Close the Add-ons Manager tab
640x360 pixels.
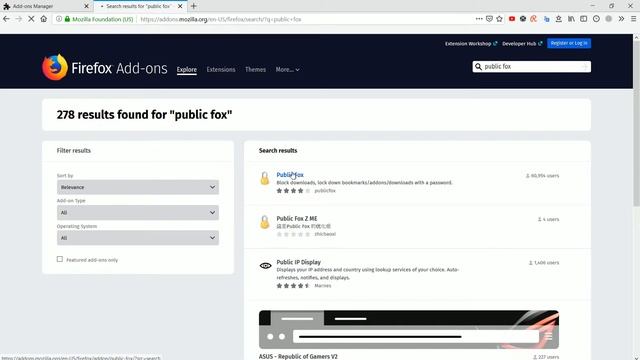[86, 6]
